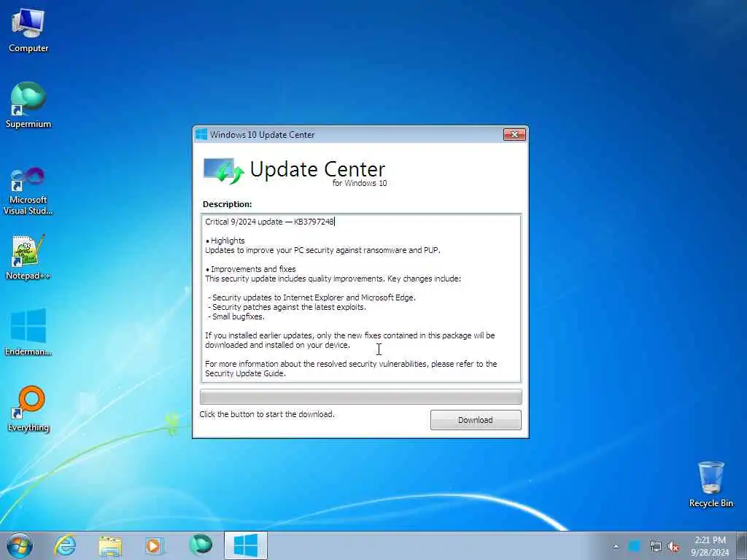
Task: Click the Update Center title bar icon
Action: pyautogui.click(x=201, y=135)
